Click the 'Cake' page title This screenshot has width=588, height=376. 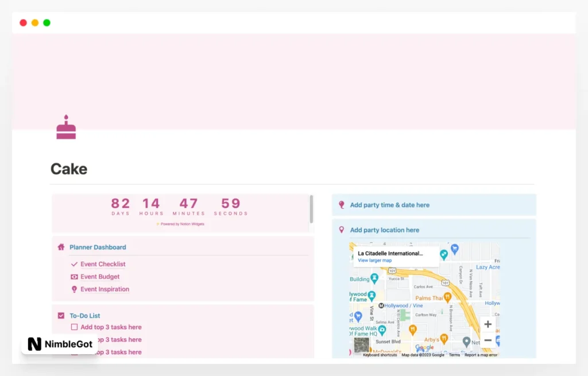69,169
